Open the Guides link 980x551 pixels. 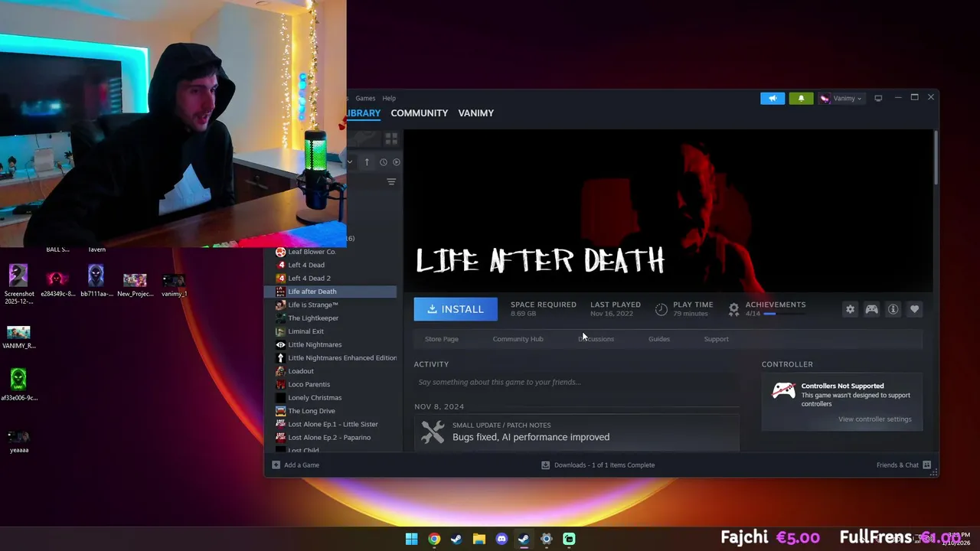[659, 339]
